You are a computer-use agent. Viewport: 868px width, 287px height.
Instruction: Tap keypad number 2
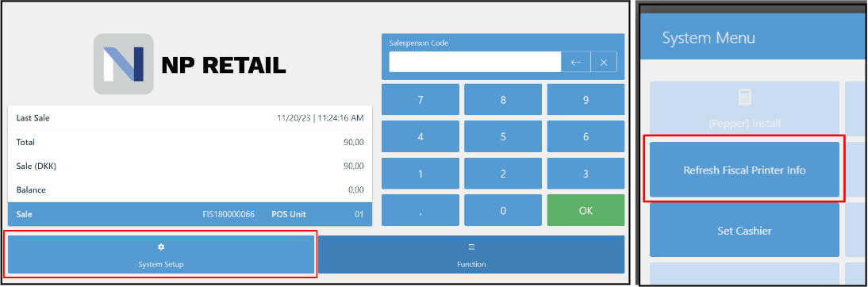click(x=503, y=174)
